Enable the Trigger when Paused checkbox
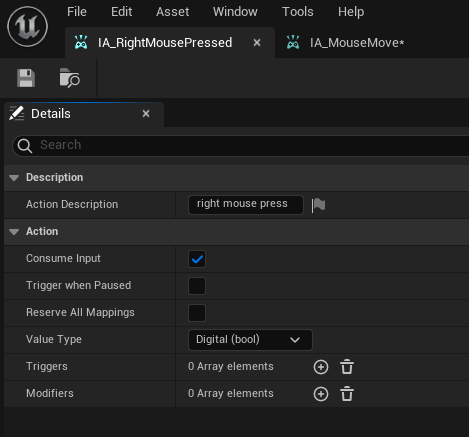 (x=197, y=286)
